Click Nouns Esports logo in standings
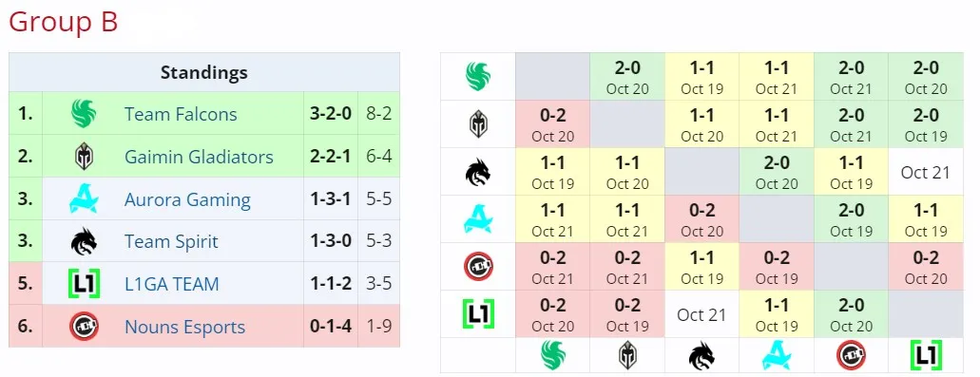The image size is (980, 377). point(84,327)
